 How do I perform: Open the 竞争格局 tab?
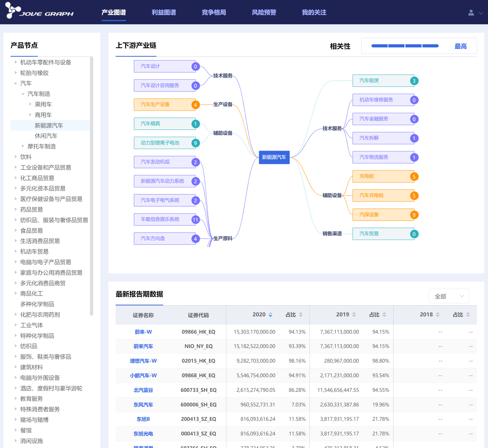coord(214,12)
